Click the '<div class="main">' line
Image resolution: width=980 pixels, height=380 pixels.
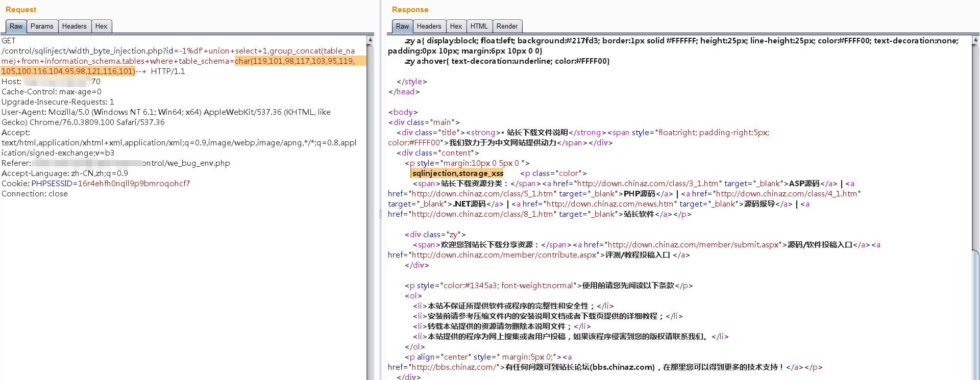[x=424, y=122]
